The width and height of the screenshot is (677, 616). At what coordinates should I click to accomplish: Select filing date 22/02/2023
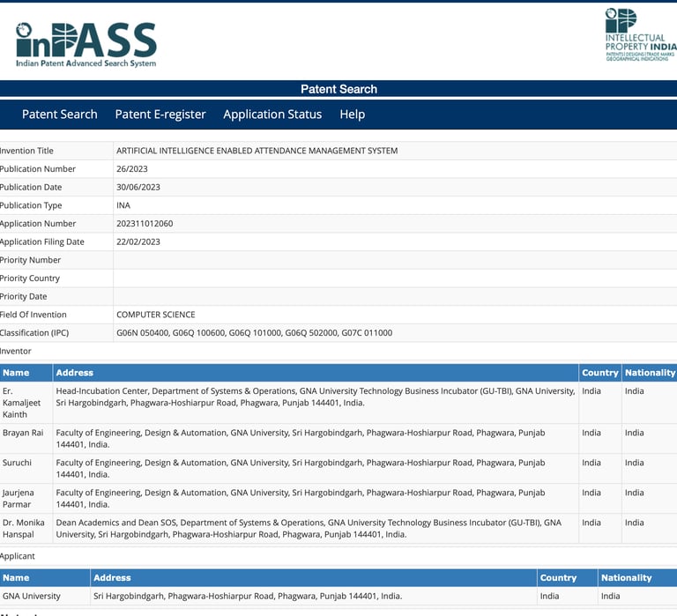click(138, 241)
